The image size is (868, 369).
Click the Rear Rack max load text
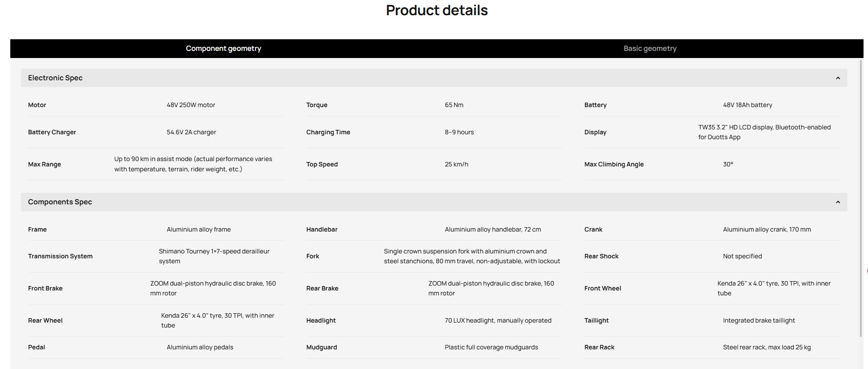(x=767, y=347)
